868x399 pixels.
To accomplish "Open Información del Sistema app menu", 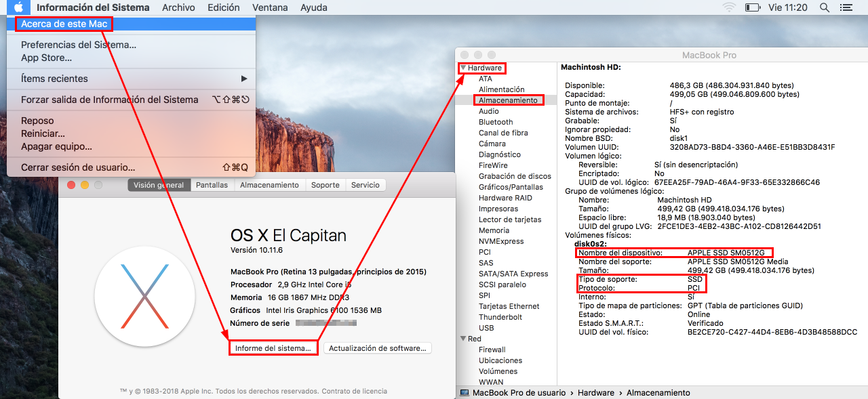I will point(93,7).
